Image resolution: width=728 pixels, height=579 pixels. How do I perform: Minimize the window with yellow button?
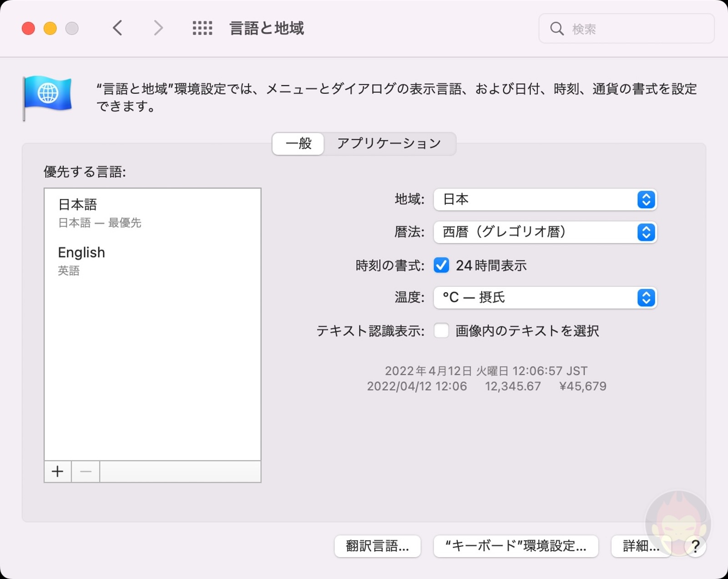tap(50, 28)
